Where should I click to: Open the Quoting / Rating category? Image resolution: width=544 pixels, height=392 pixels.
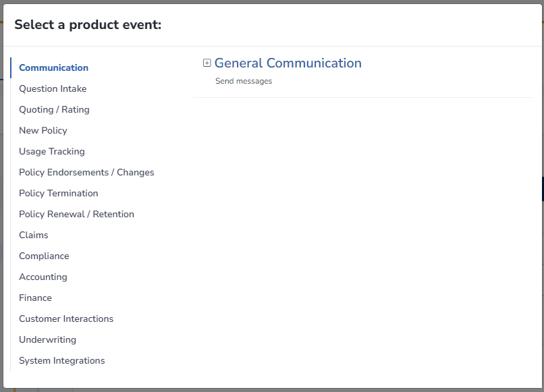click(x=54, y=109)
